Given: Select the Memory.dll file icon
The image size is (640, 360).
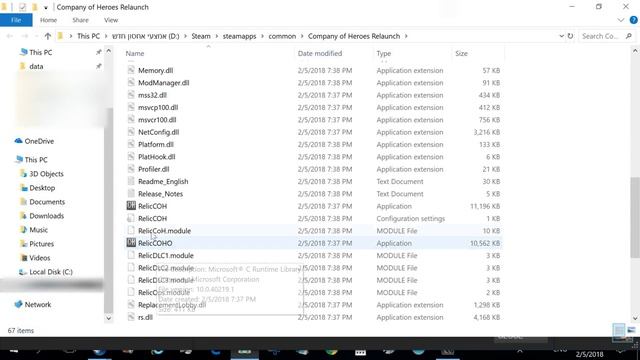Looking at the screenshot, I should (x=131, y=70).
